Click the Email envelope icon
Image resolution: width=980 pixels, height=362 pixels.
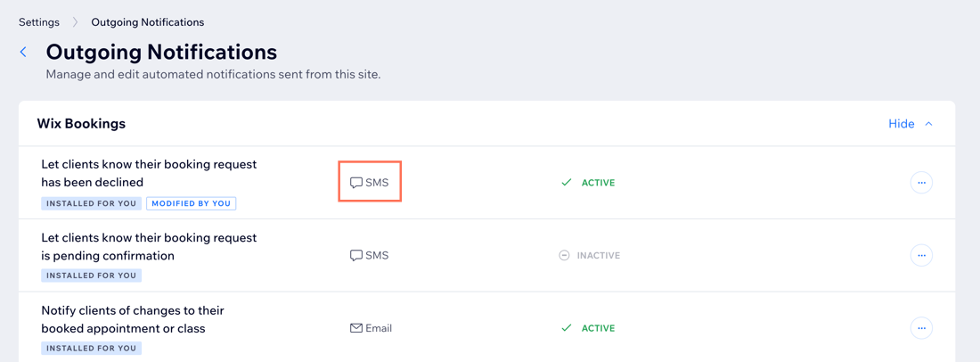pos(356,327)
